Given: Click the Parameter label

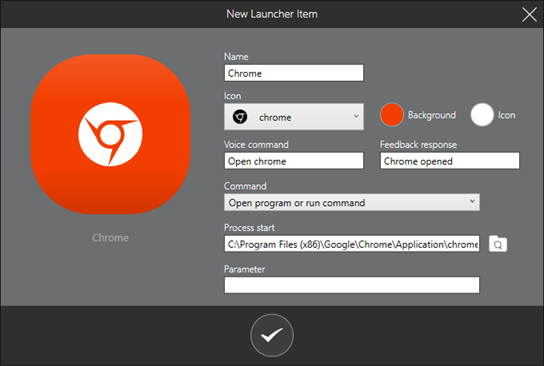Looking at the screenshot, I should coord(244,269).
